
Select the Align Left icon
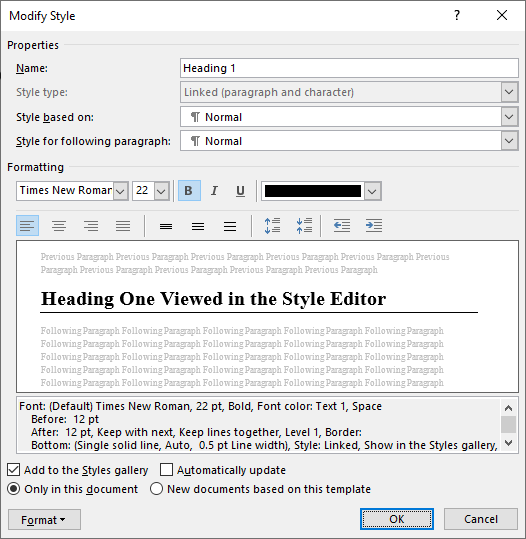(x=28, y=226)
